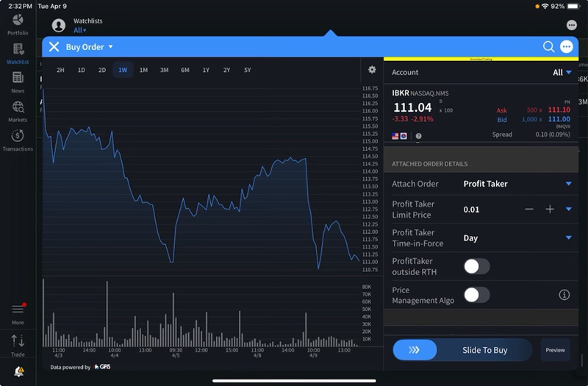Open chart settings gear
The height and width of the screenshot is (386, 588).
tap(372, 69)
